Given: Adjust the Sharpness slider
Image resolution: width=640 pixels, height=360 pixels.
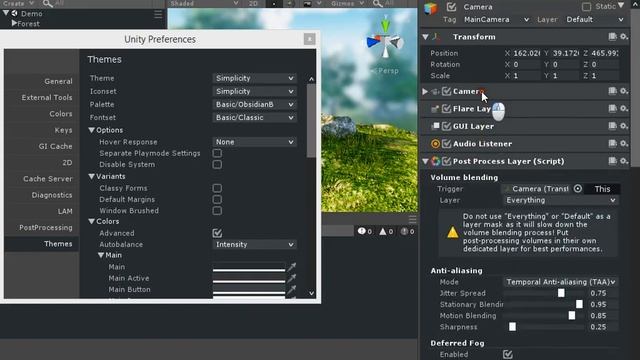Looking at the screenshot, I should 544,327.
